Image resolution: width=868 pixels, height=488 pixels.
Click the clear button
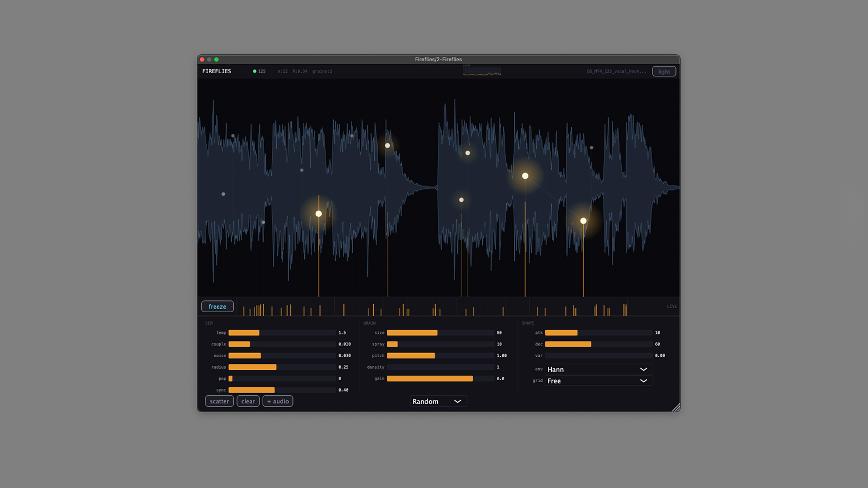point(248,401)
